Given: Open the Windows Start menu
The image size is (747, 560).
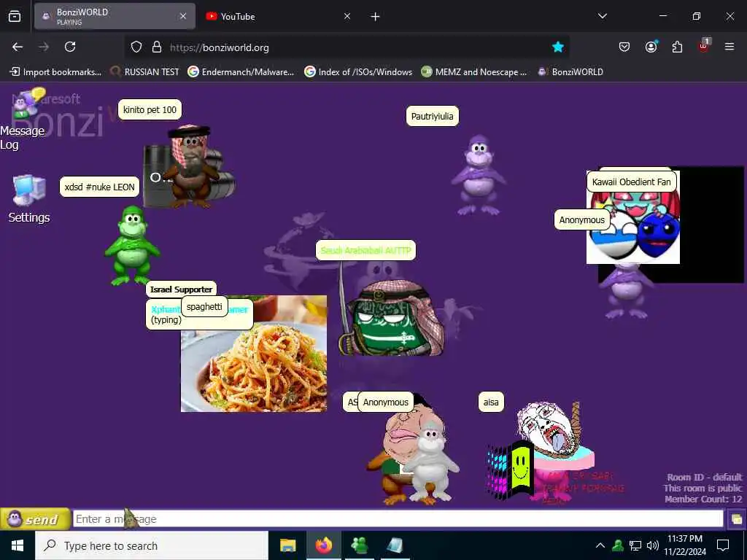Looking at the screenshot, I should 18,545.
